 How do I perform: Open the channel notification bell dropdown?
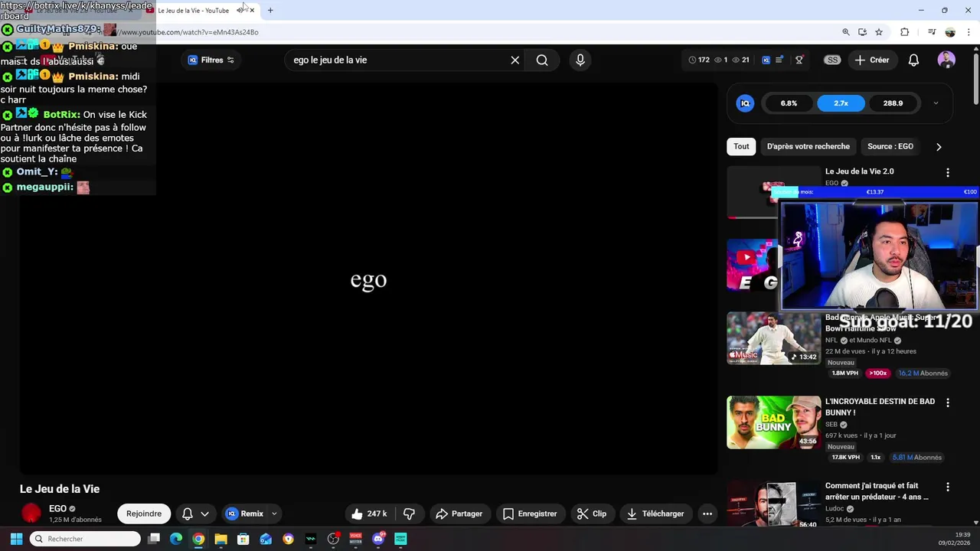[195, 514]
